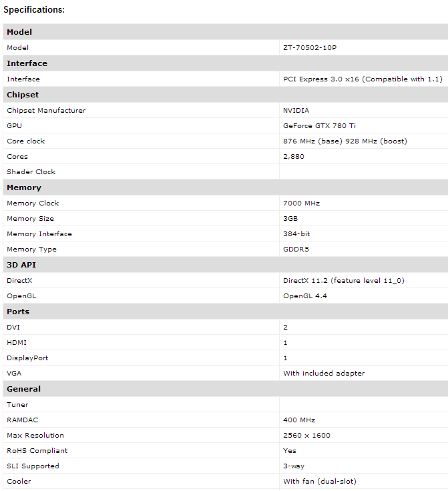Click the 'Core clock' label
Viewport: 448px width, 491px height.
click(x=25, y=141)
